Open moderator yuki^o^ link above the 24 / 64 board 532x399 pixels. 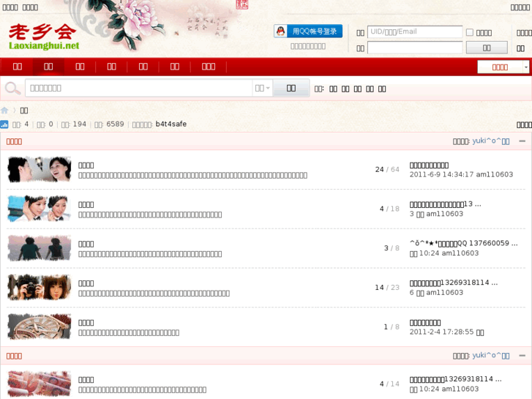tap(490, 141)
